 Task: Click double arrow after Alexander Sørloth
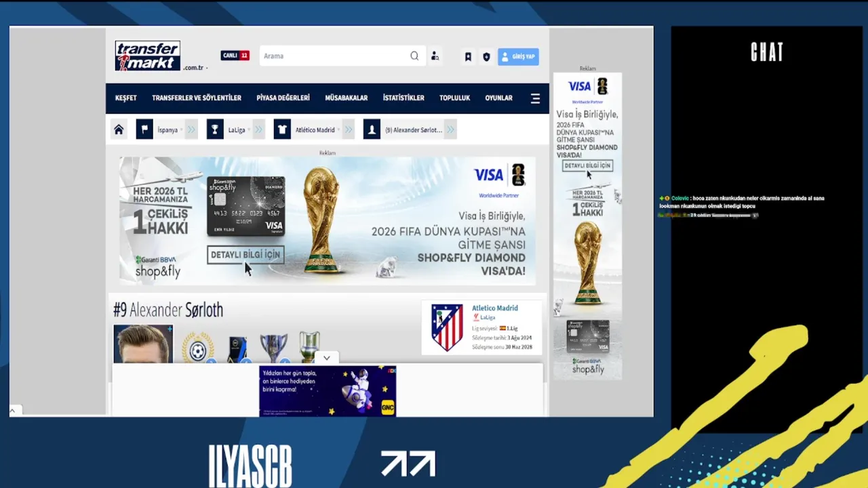pyautogui.click(x=451, y=129)
